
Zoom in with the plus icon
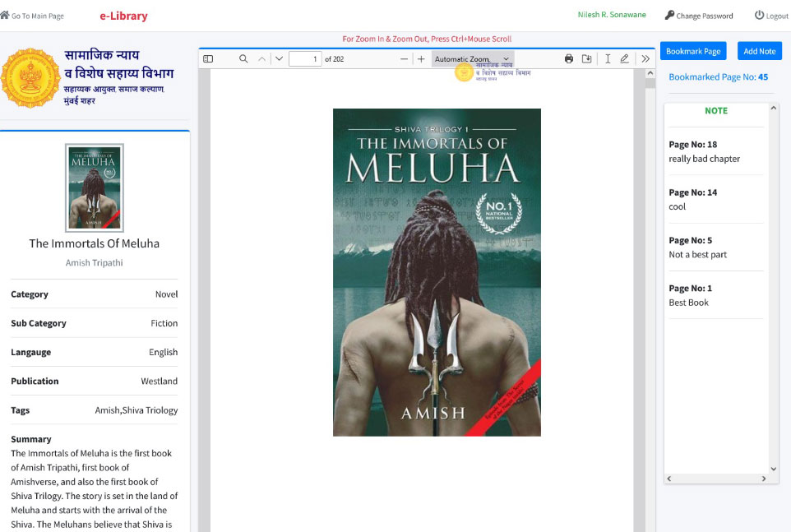[421, 59]
